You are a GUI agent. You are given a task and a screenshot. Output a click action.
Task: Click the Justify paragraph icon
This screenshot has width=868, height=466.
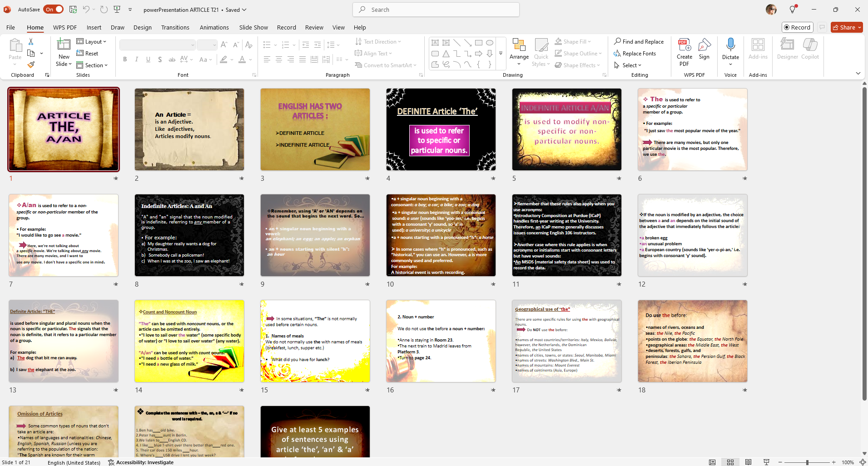(303, 59)
